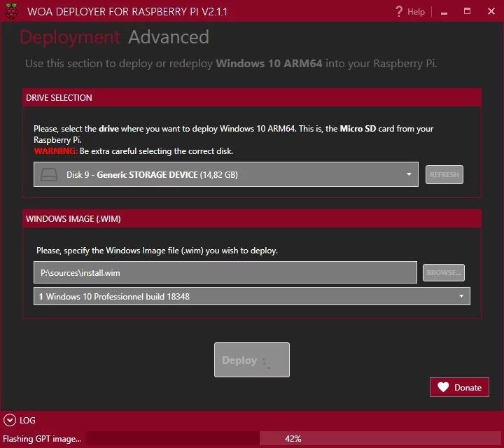Click the red WARNING: label
The image size is (504, 448).
(x=55, y=151)
